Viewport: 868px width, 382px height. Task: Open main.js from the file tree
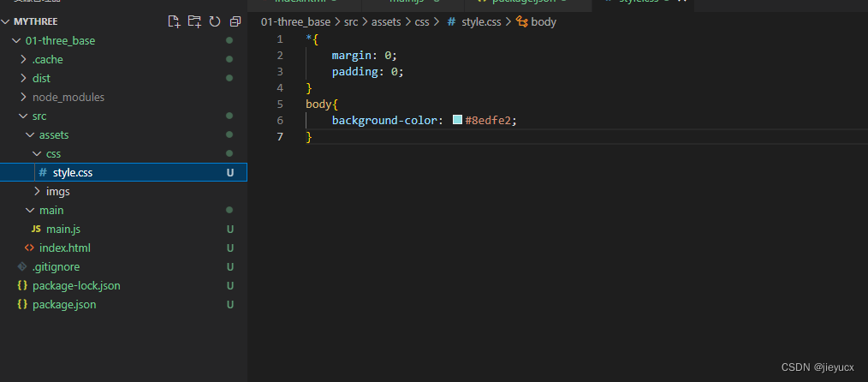pyautogui.click(x=63, y=229)
